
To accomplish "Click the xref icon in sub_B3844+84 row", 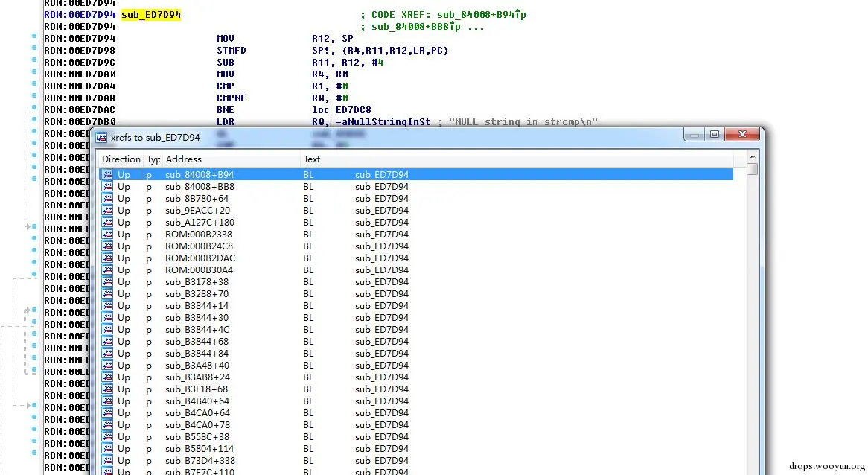I will point(107,353).
